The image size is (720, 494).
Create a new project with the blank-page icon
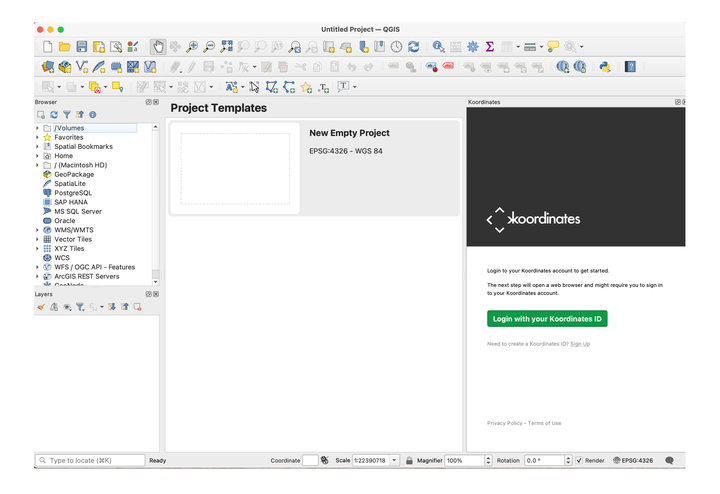point(47,46)
